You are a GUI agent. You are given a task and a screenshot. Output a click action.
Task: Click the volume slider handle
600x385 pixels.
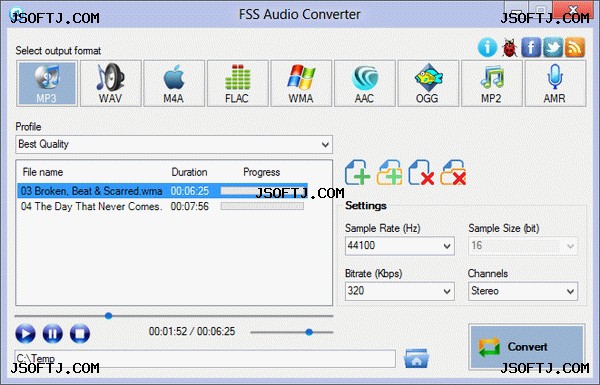[309, 332]
